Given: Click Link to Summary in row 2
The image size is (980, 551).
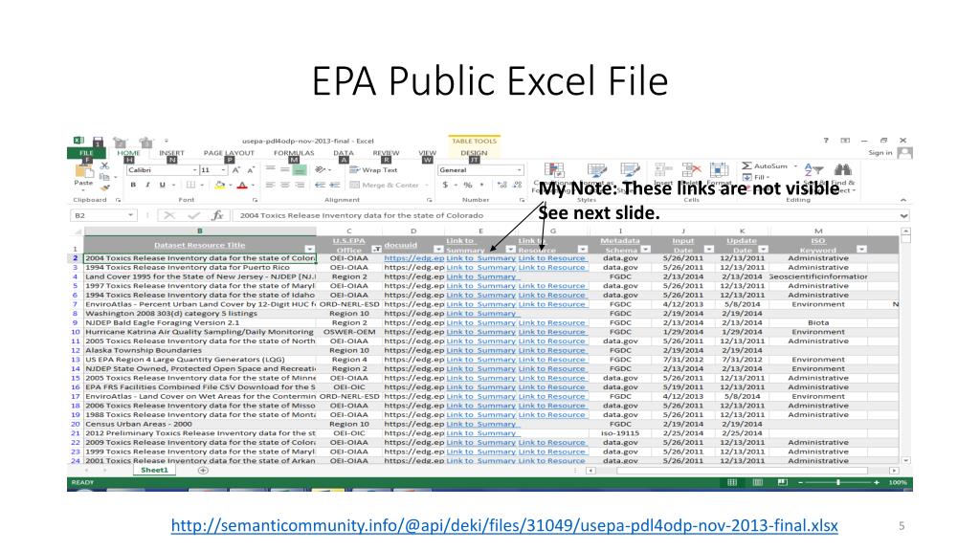Looking at the screenshot, I should pos(480,258).
